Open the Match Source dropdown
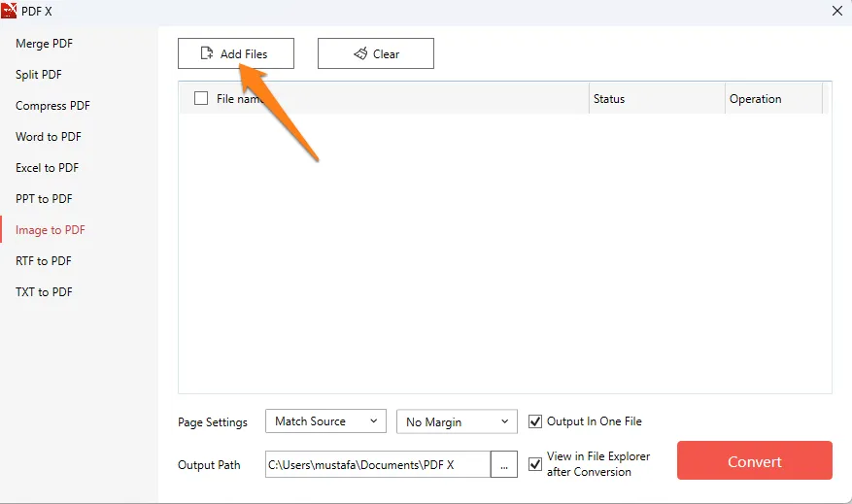Image resolution: width=852 pixels, height=504 pixels. pos(325,420)
